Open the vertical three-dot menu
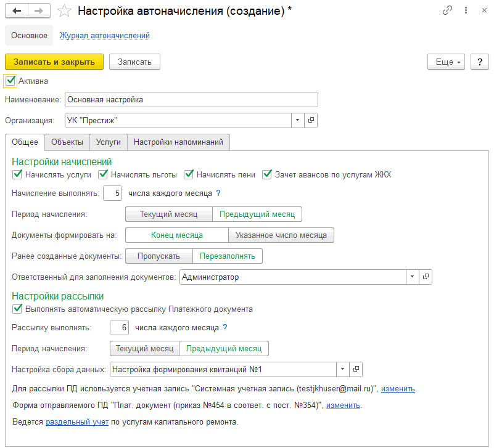The image size is (494, 448). pos(466,10)
